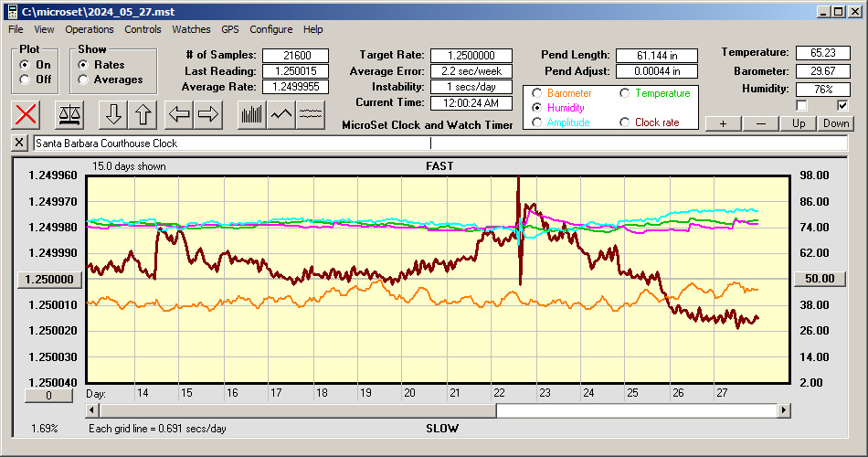Viewport: 868px width, 457px height.
Task: Click the plus (+) button
Action: pyautogui.click(x=723, y=123)
